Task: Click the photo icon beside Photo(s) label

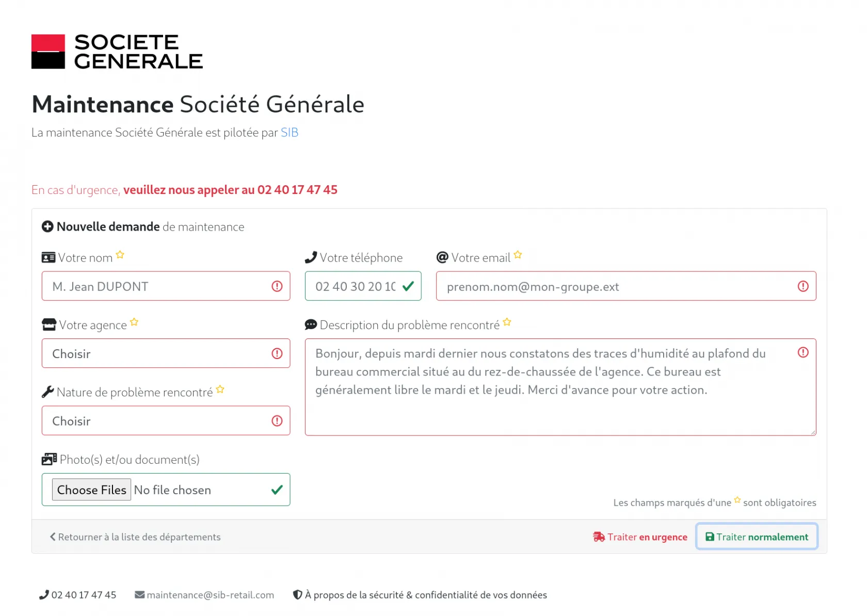Action: pos(49,459)
